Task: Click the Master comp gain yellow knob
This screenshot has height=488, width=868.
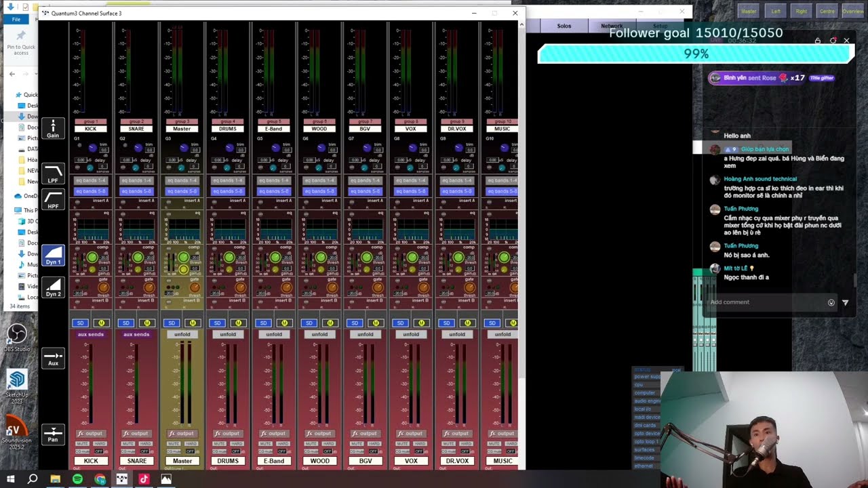Action: click(184, 270)
